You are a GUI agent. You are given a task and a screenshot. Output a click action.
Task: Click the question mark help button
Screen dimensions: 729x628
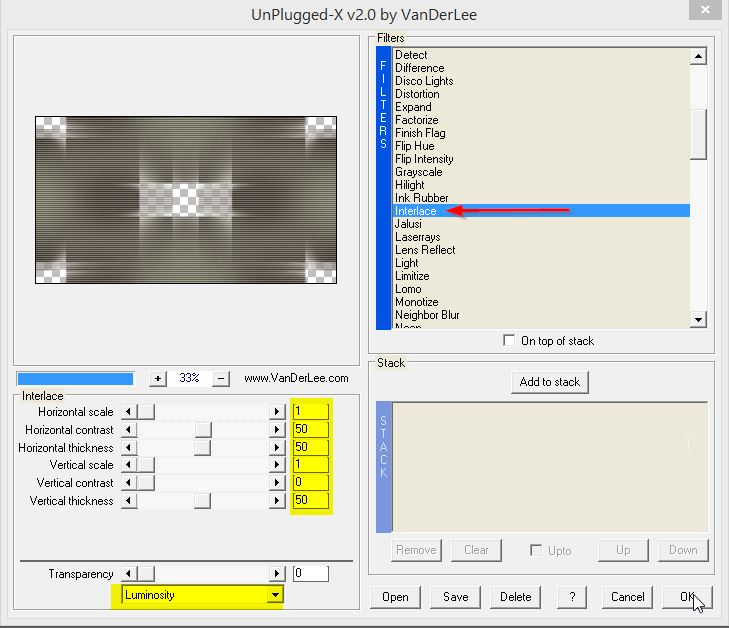(x=572, y=597)
